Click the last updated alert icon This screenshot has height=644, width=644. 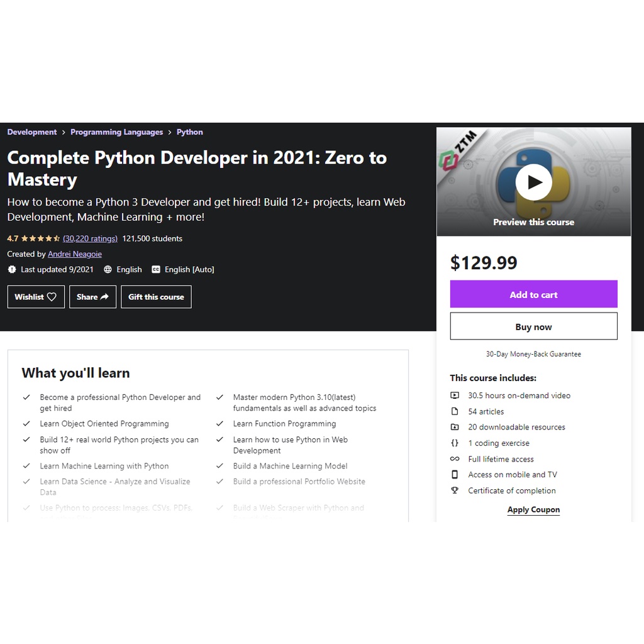(12, 269)
